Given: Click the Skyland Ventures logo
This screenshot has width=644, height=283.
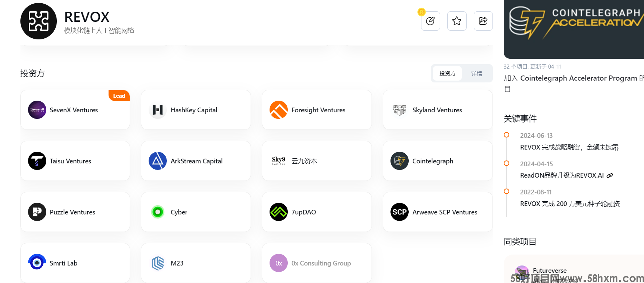Looking at the screenshot, I should 400,110.
